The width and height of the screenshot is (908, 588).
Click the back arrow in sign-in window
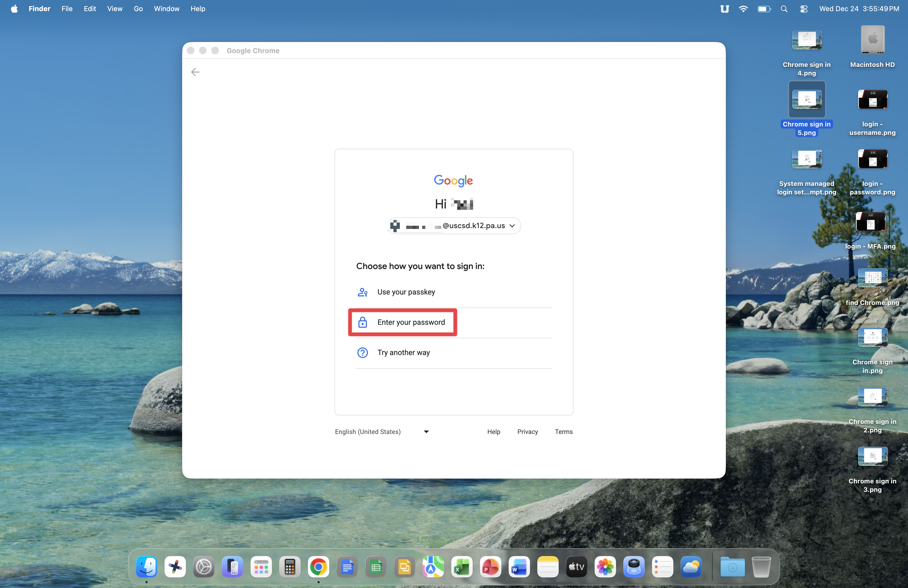click(195, 72)
